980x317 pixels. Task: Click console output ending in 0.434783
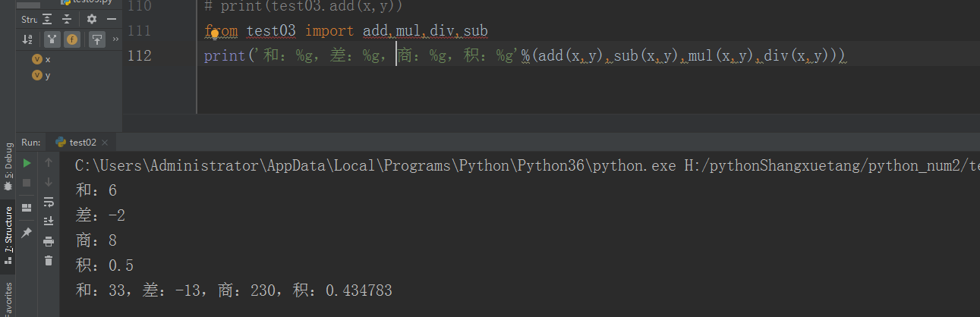point(234,290)
